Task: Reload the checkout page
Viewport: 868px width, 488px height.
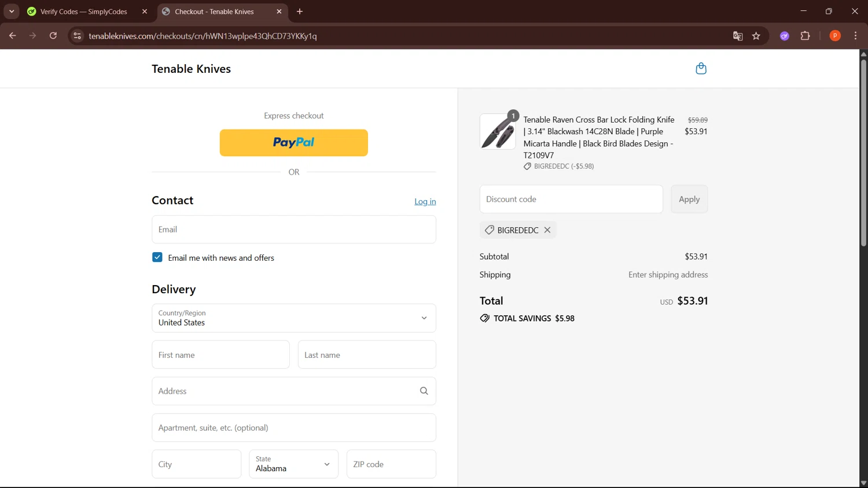Action: pos(53,36)
